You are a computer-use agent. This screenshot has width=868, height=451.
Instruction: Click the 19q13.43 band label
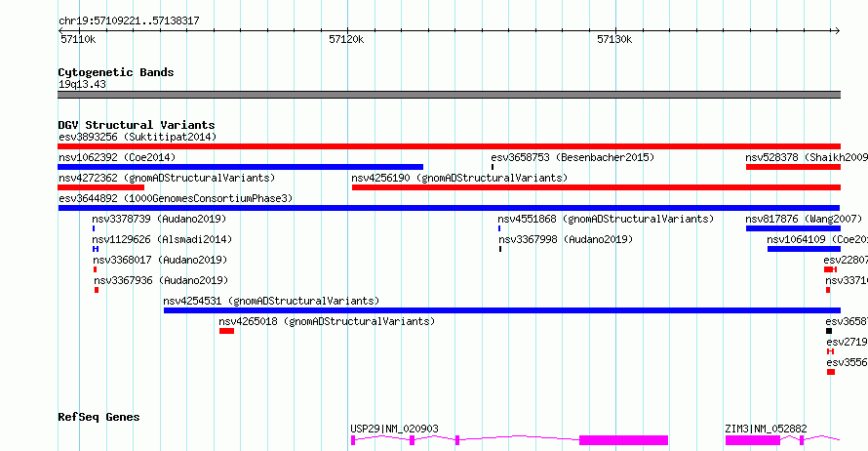[x=83, y=84]
